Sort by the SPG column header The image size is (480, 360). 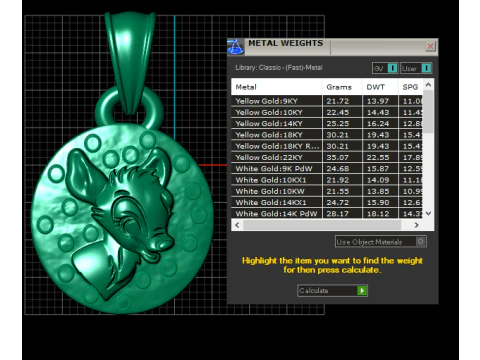click(411, 87)
